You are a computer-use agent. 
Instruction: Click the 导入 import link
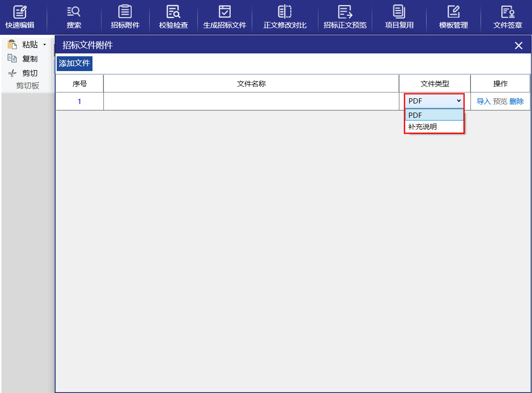coord(483,101)
